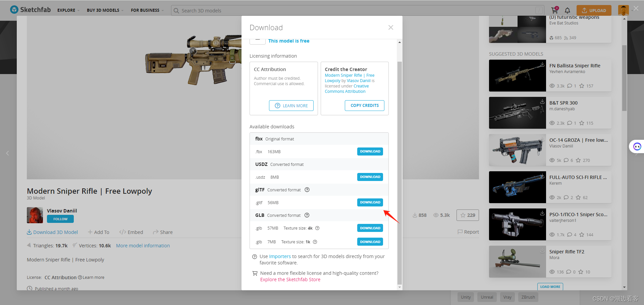
Task: Click the Unreal tag
Action: click(487, 297)
